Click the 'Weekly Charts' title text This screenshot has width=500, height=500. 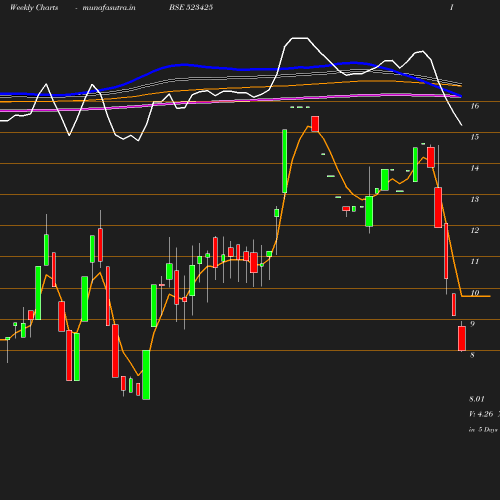(34, 7)
